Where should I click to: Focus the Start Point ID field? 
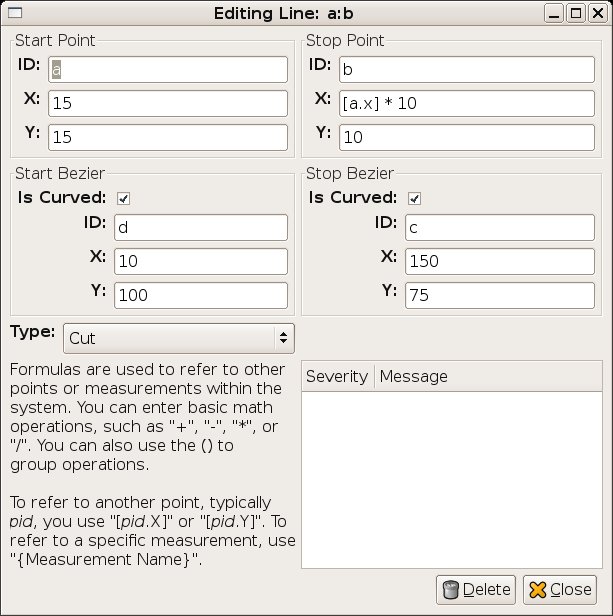click(168, 70)
